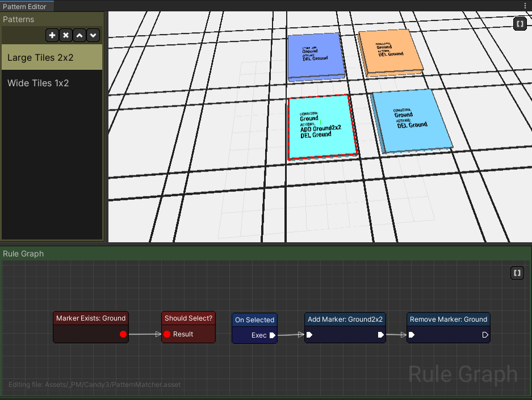Select the dark blue tile in the viewport
This screenshot has height=400, width=532.
pyautogui.click(x=316, y=56)
